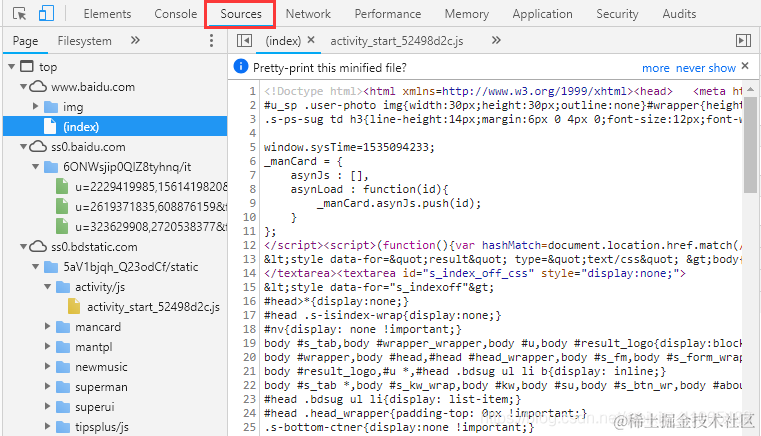Open file u=2229419985,1561419820
The height and width of the screenshot is (436, 761).
(x=150, y=187)
